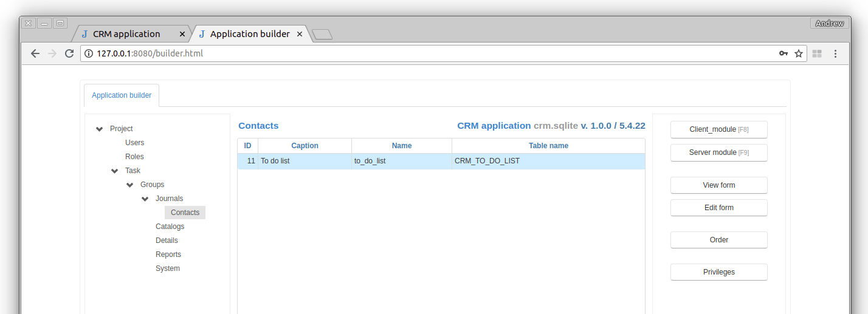Select the Application builder panel tab

click(x=122, y=95)
